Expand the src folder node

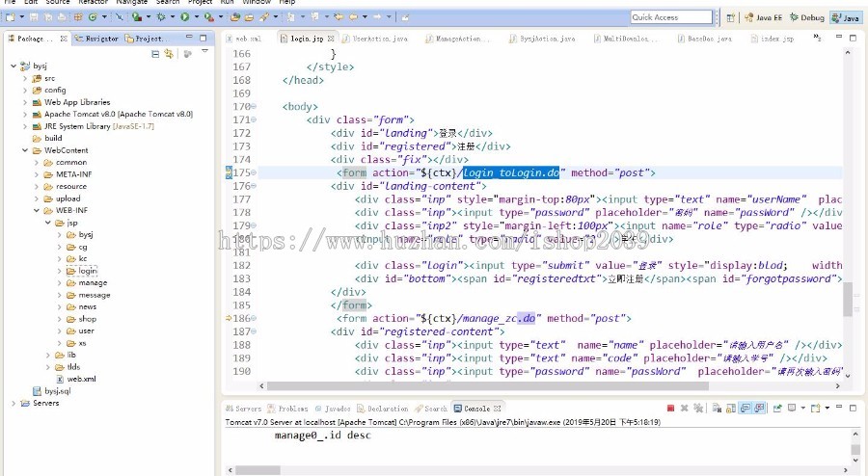click(x=25, y=78)
